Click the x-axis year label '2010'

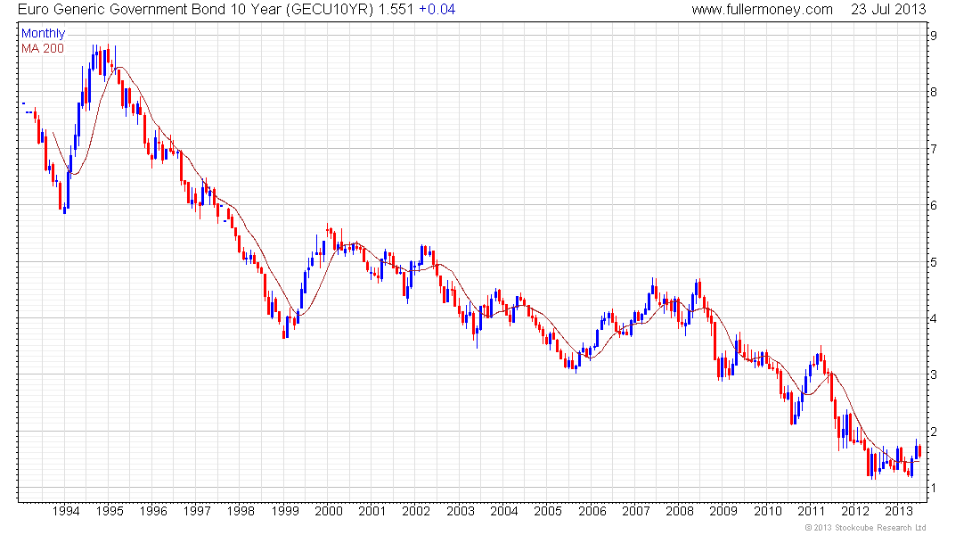(x=767, y=511)
